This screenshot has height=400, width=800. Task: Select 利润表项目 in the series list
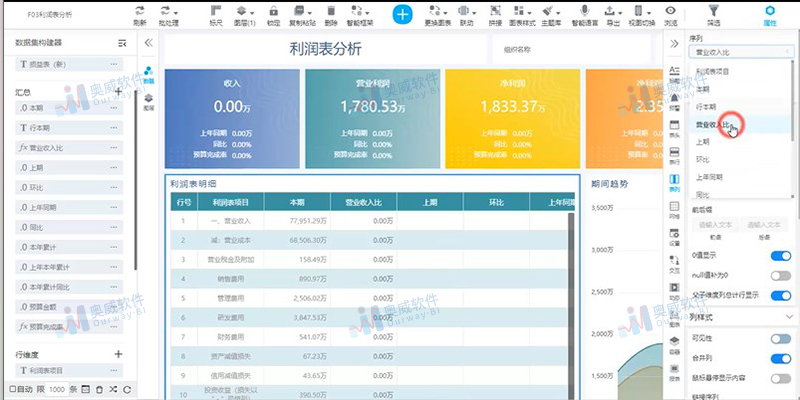[x=740, y=71]
